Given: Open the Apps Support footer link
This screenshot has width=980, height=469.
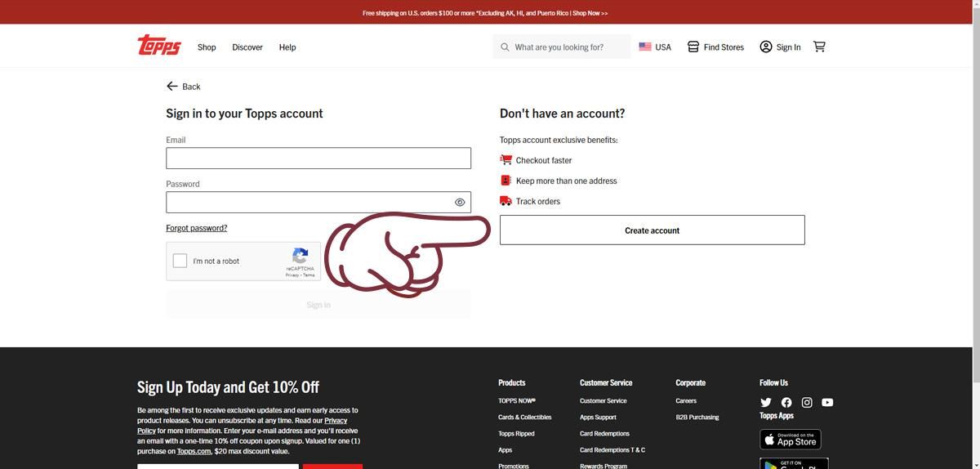Looking at the screenshot, I should tap(598, 418).
